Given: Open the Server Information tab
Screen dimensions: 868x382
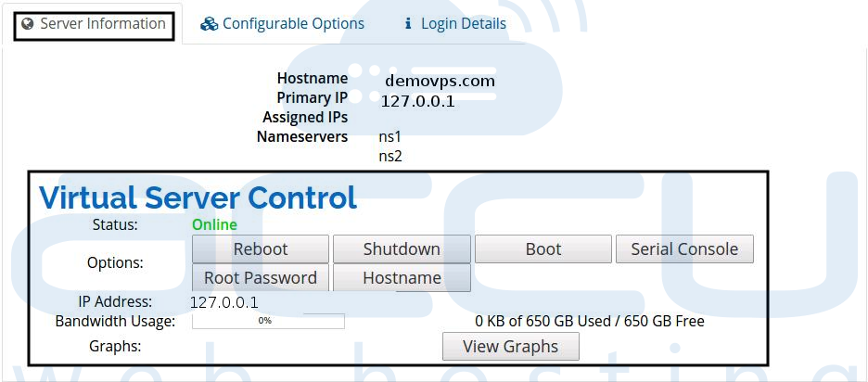Looking at the screenshot, I should [x=94, y=24].
